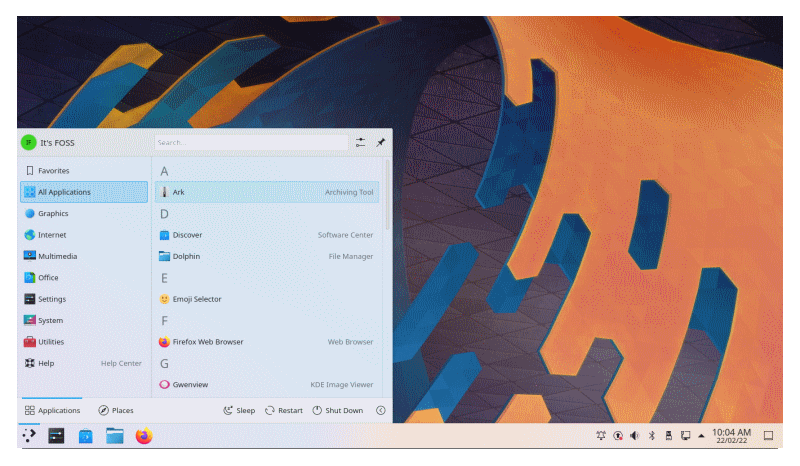Click the volume speaker tray icon
800x466 pixels.
634,435
